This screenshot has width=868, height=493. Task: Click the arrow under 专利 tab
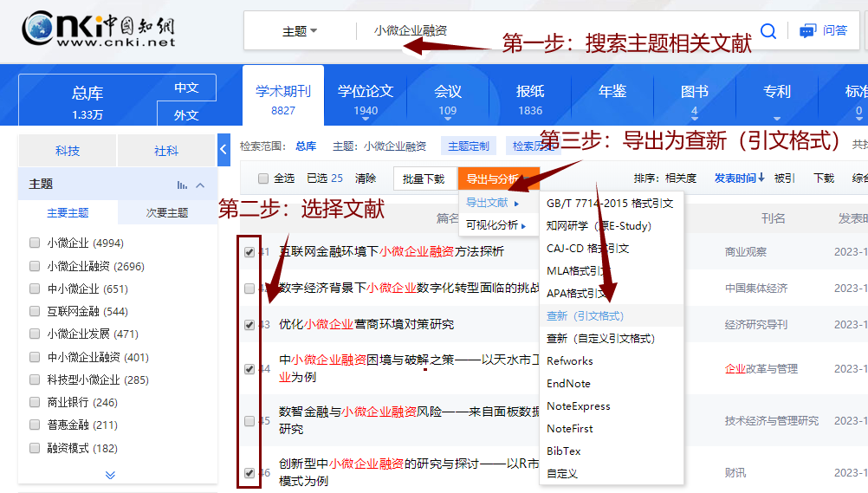click(776, 119)
